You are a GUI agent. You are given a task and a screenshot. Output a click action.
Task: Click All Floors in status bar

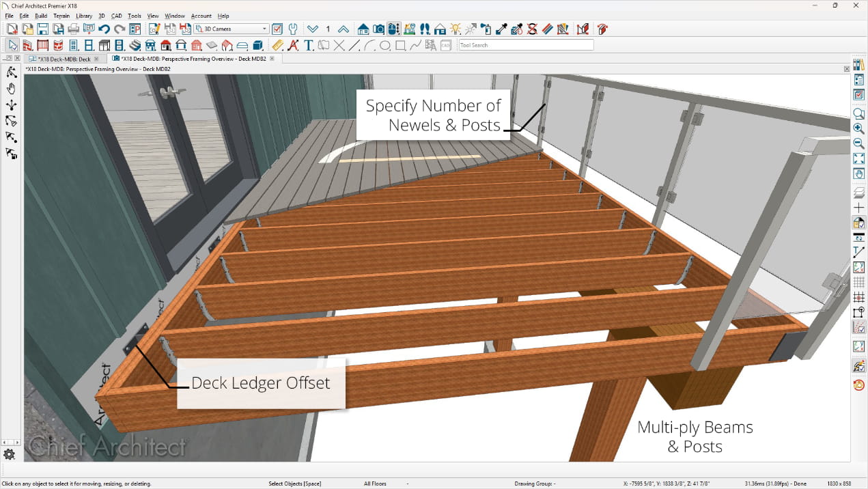click(375, 484)
